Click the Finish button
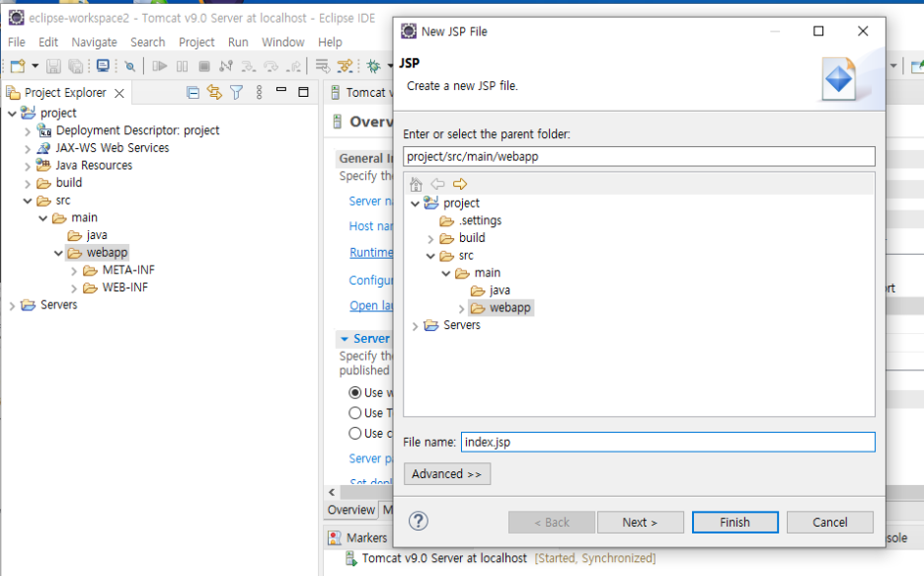 tap(734, 523)
